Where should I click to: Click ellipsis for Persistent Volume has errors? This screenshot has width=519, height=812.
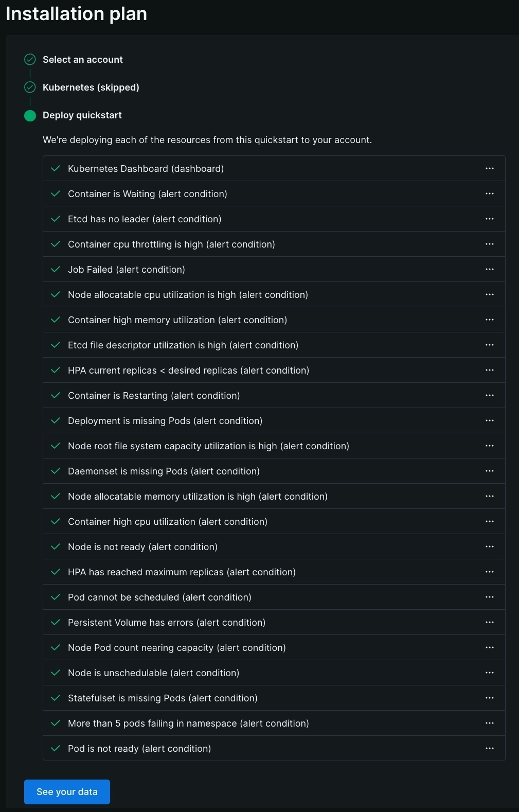pos(489,622)
